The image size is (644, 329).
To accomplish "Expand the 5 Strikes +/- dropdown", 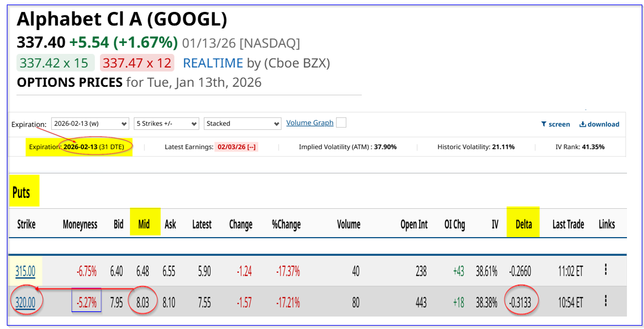I will [166, 124].
